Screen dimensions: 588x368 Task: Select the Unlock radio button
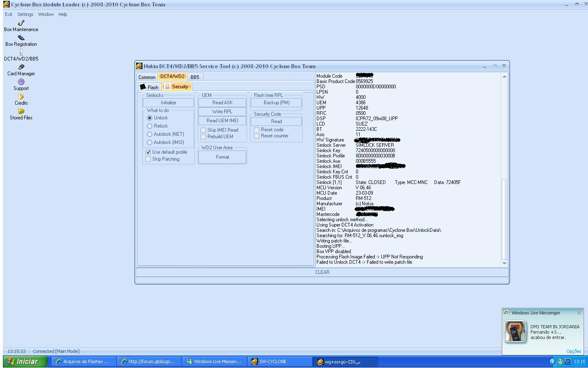click(x=149, y=118)
